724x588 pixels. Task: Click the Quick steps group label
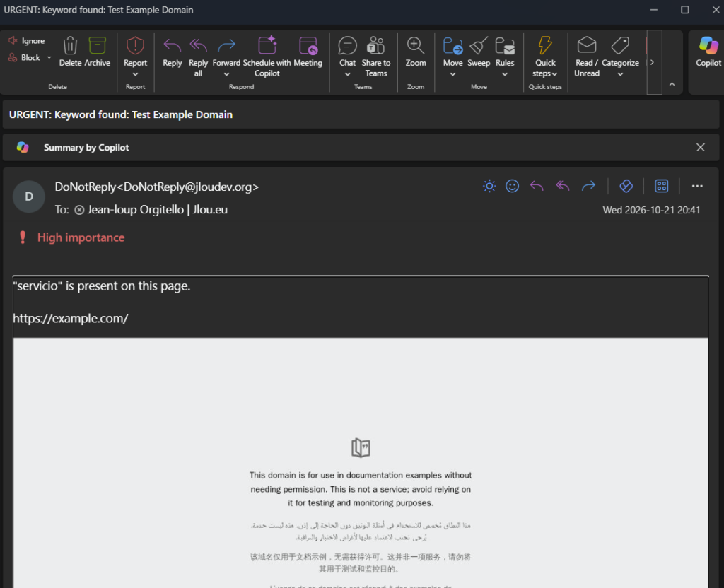tap(545, 87)
